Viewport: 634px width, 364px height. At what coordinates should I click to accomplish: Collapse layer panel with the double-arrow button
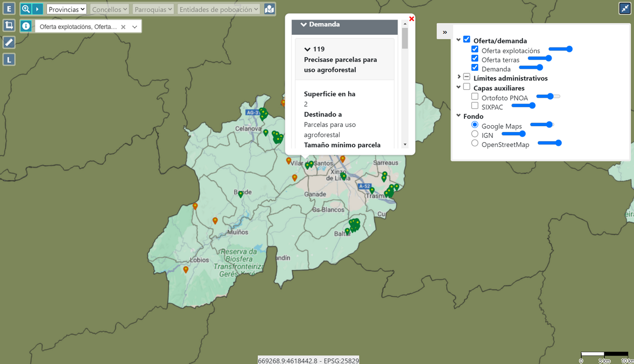pos(445,32)
